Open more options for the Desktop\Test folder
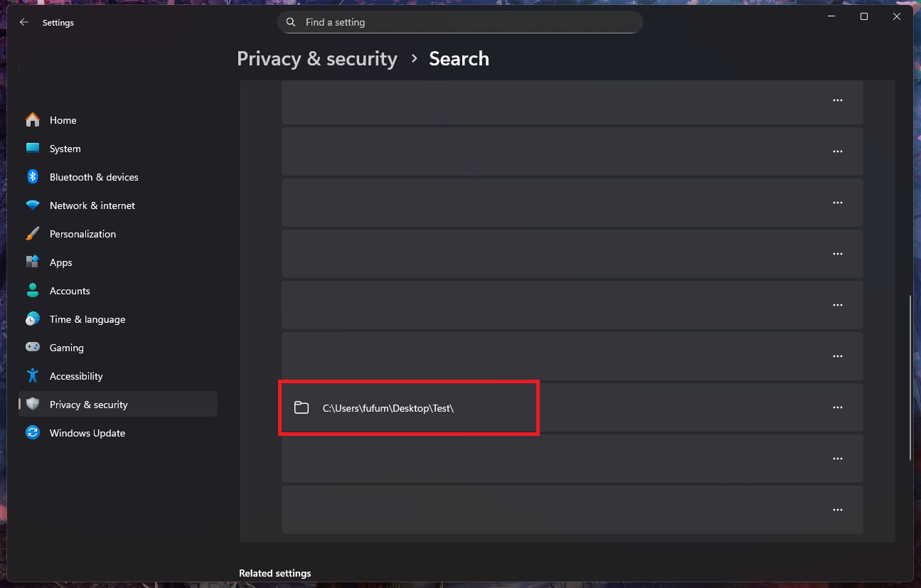921x588 pixels. 837,407
